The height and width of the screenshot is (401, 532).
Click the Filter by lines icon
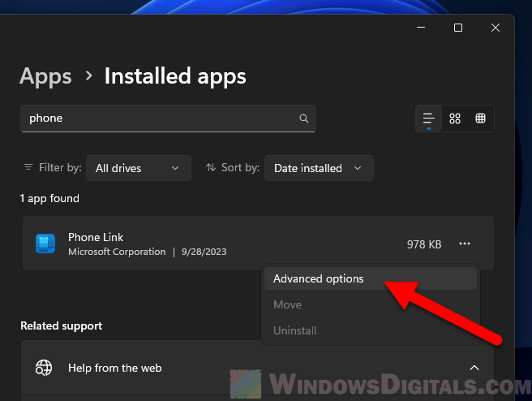[28, 167]
